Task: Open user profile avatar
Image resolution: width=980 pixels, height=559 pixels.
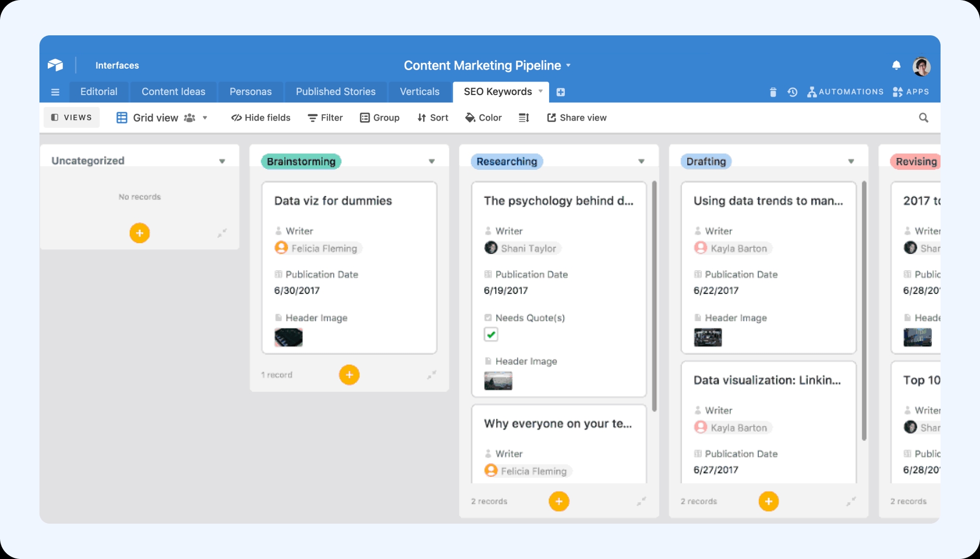Action: coord(921,66)
